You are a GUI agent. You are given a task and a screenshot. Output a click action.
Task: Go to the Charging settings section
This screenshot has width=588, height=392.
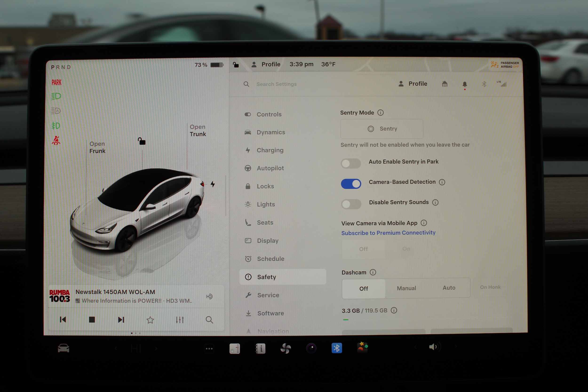(x=270, y=150)
